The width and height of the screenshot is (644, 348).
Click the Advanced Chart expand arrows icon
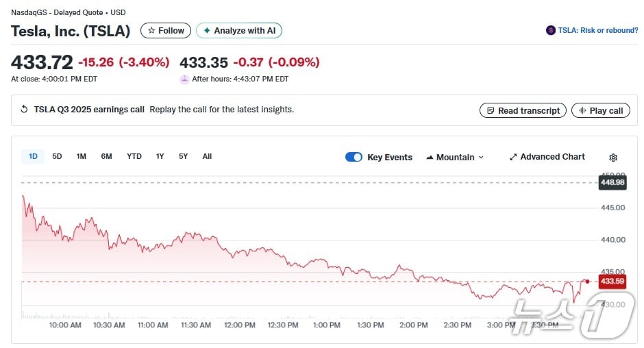pos(513,157)
